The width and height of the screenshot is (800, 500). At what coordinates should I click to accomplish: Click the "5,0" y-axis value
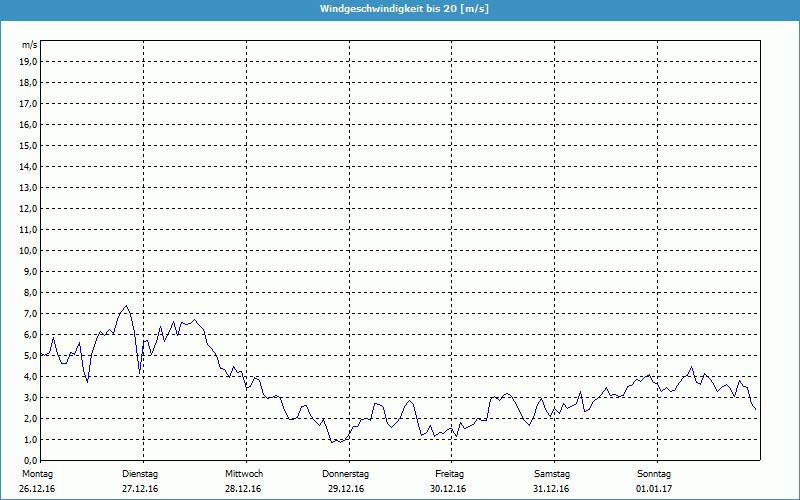tap(30, 355)
